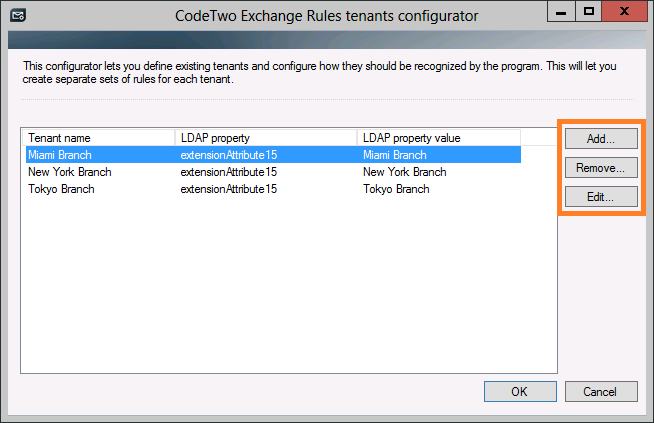Viewport: 654px width, 423px height.
Task: Click extensionAttribute15 in the New York row
Action: (229, 172)
